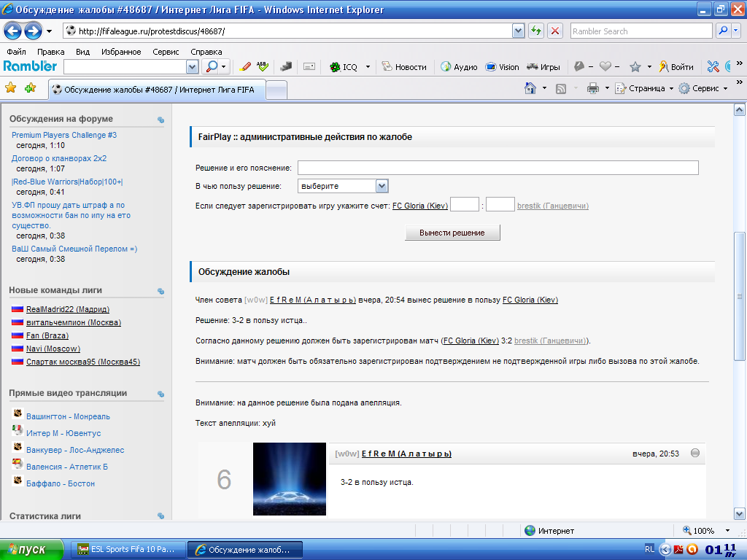Image resolution: width=747 pixels, height=560 pixels.
Task: Open Аудио in the Rambler toolbar
Action: pos(459,67)
